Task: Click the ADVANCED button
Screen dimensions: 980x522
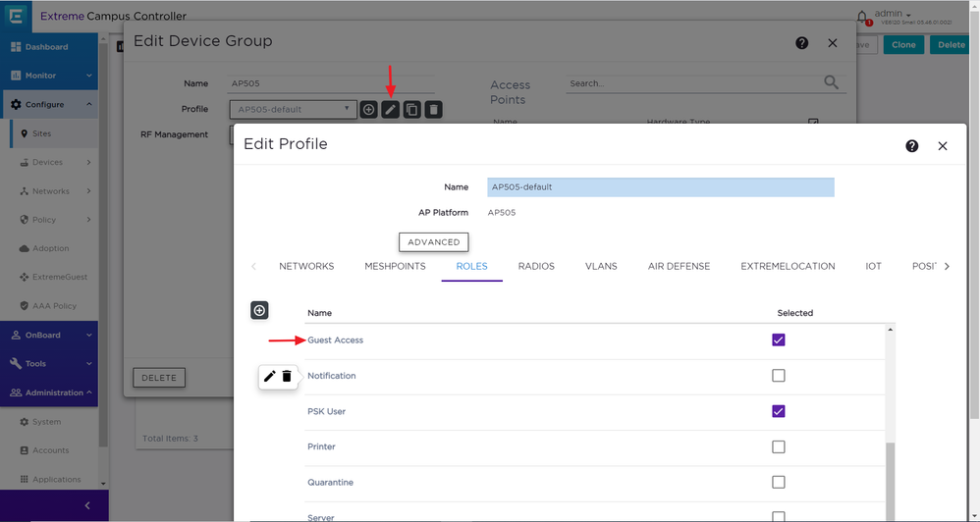Action: tap(434, 242)
